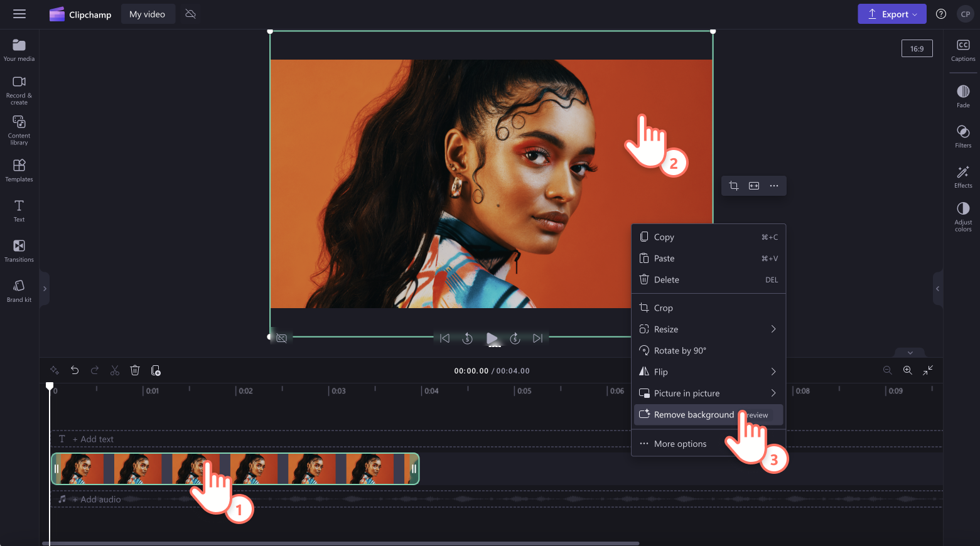
Task: Expand the left sidebar arrow
Action: 45,289
